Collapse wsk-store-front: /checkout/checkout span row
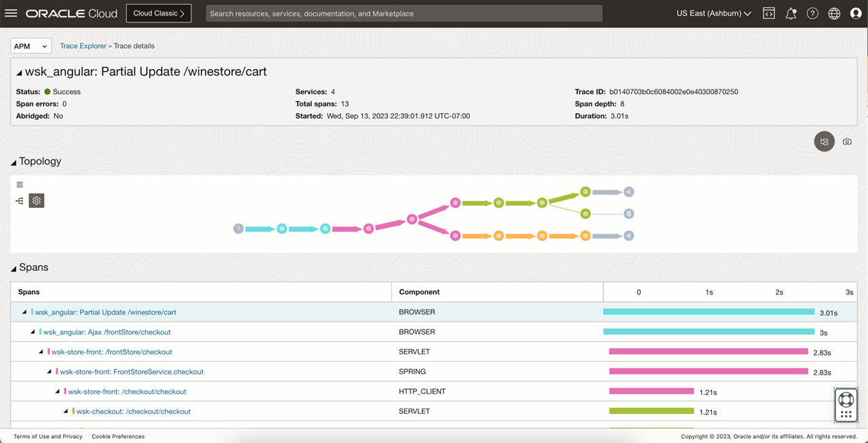This screenshot has height=443, width=868. point(57,392)
